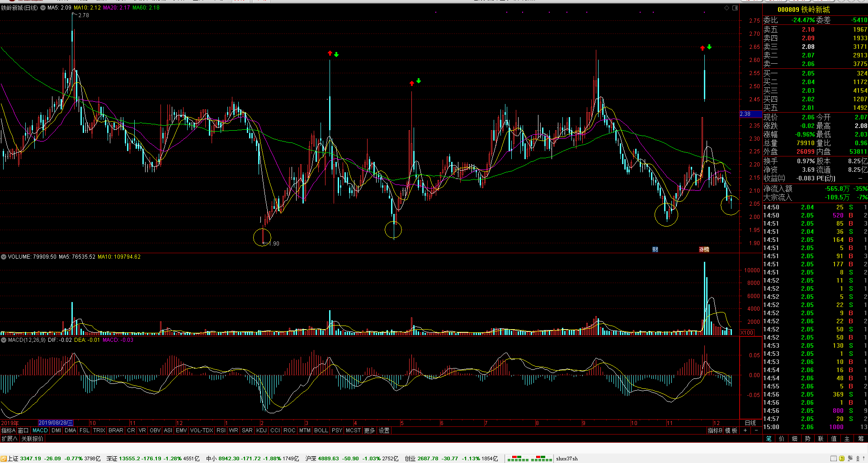Zoom in chart with plus button

[745, 430]
